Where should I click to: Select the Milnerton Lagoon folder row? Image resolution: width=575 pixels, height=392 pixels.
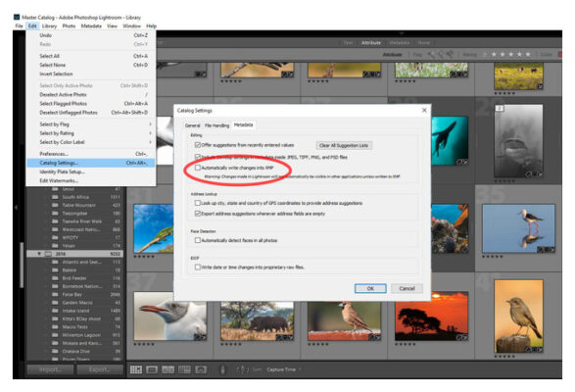click(75, 335)
